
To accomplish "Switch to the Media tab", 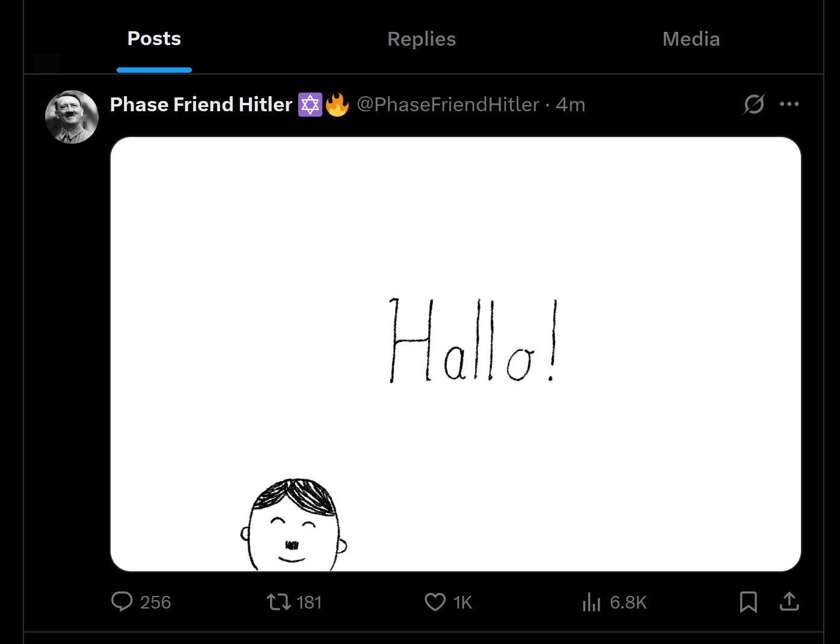I will coord(691,39).
